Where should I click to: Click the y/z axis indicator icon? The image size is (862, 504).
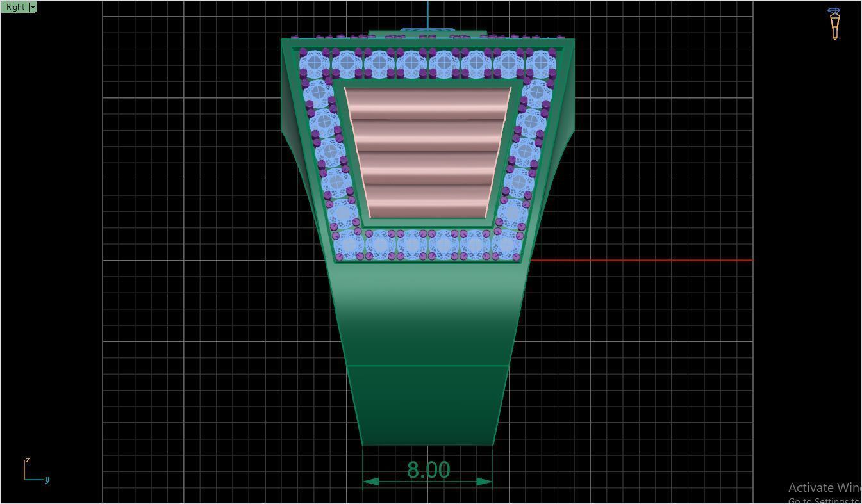(36, 471)
